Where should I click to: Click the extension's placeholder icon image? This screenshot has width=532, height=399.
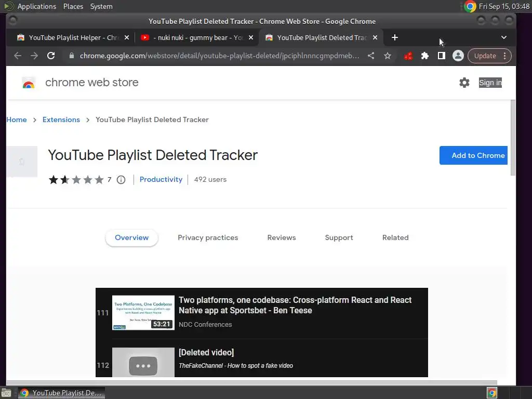(22, 162)
